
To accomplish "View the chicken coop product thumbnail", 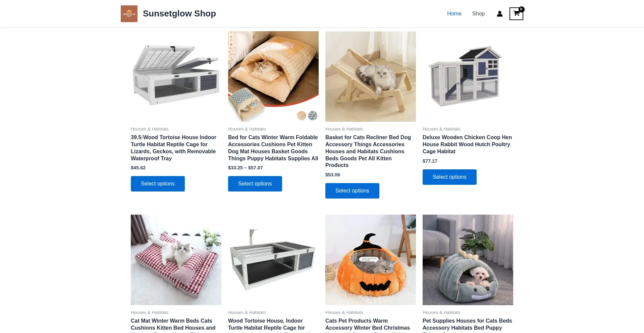I will pos(468,76).
